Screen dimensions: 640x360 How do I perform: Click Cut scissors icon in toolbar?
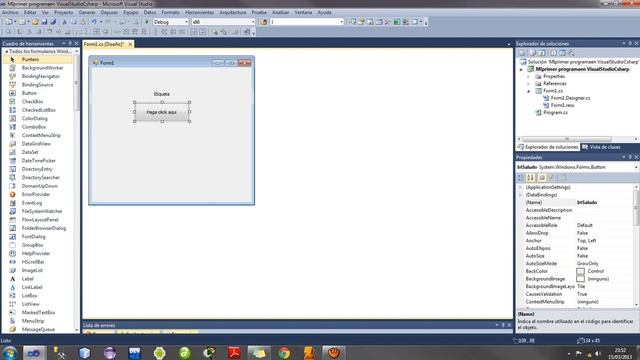[x=64, y=22]
